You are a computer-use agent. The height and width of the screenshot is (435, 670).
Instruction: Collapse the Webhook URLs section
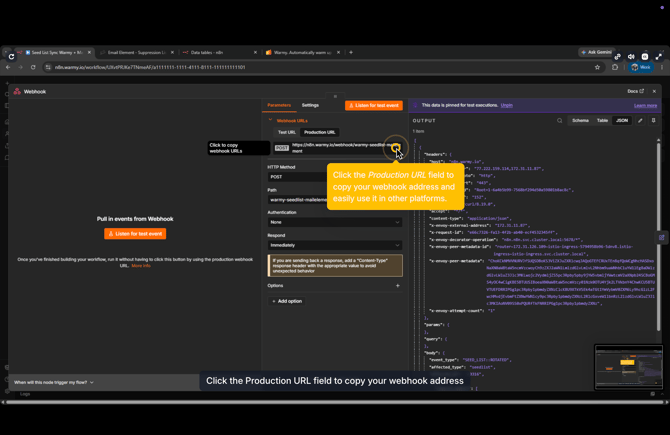270,121
